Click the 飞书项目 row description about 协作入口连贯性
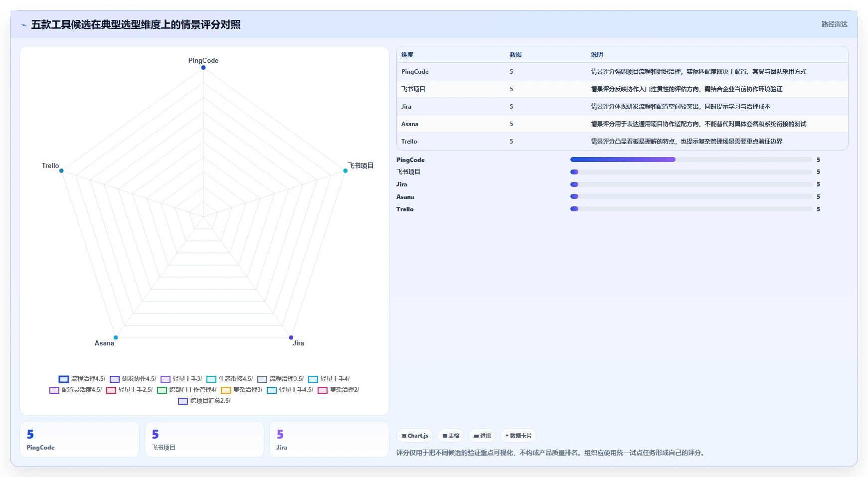 click(x=687, y=89)
